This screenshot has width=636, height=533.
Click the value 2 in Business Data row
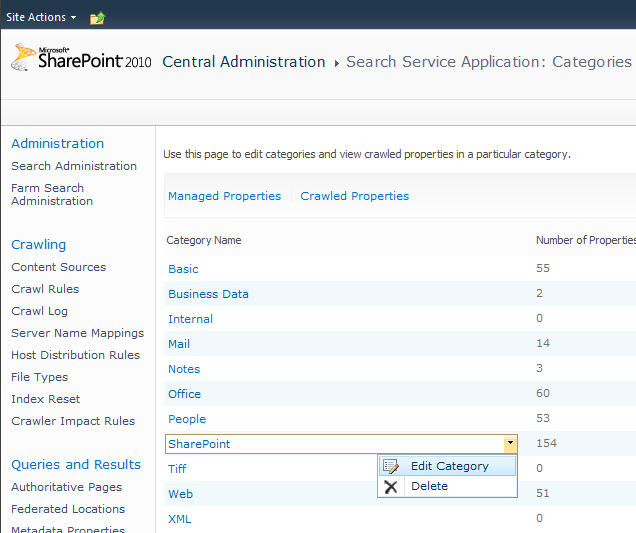point(539,293)
